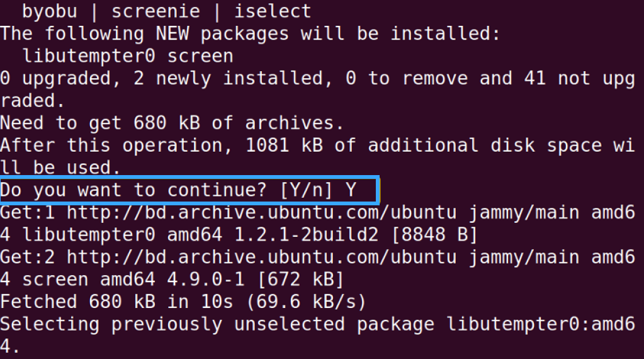Click the 'Fetched 680 kB in 10s' line

[183, 302]
